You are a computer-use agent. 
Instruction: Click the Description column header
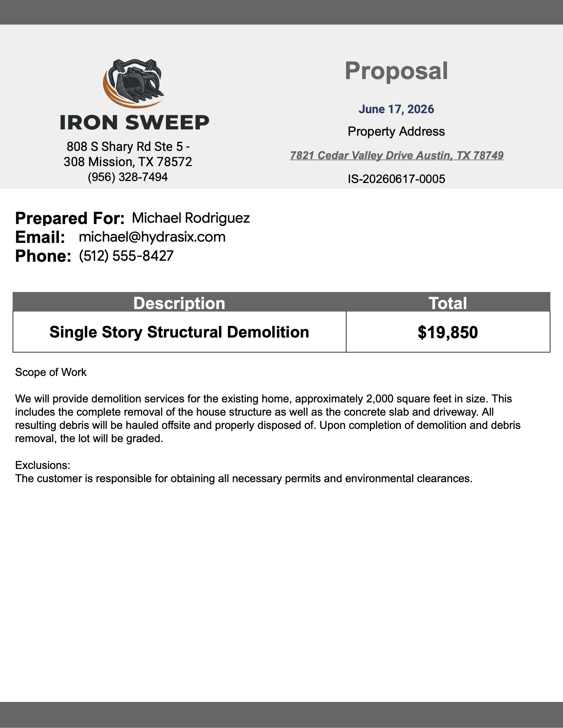[179, 303]
